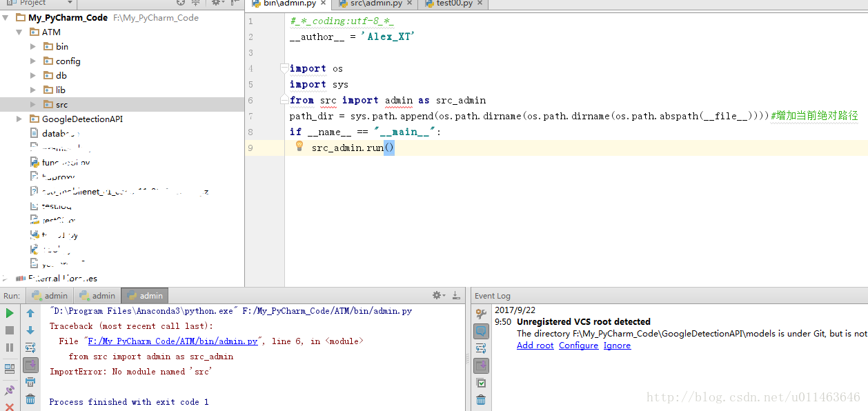Collapse the My_PyCharm_Code root node
The image size is (868, 411).
[6, 17]
